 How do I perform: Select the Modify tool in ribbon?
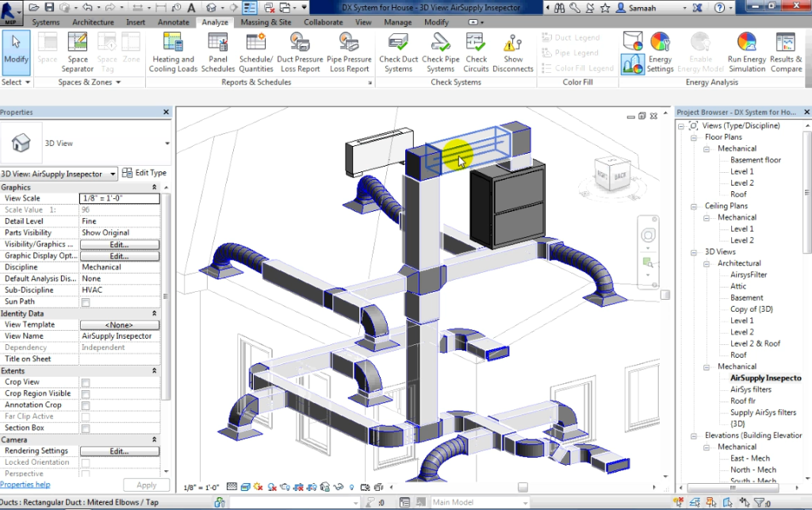16,53
